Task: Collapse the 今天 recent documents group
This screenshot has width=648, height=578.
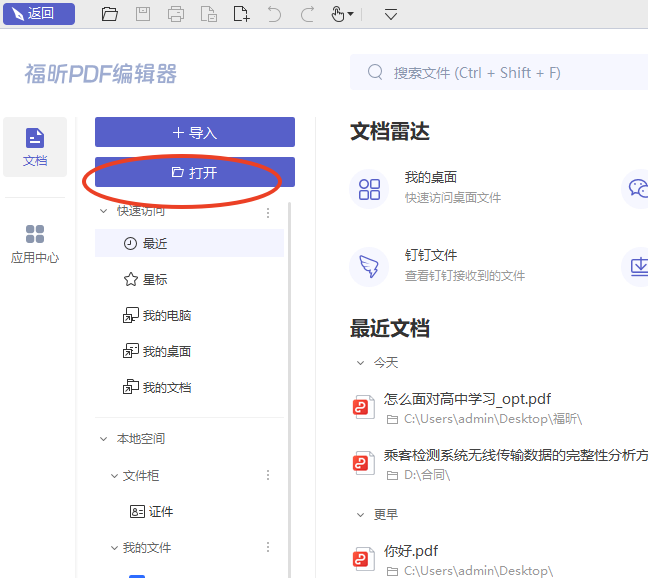Action: 361,363
